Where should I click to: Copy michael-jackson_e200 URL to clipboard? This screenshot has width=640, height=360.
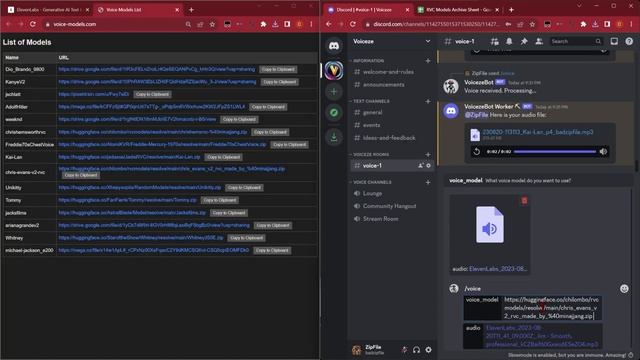(x=272, y=251)
